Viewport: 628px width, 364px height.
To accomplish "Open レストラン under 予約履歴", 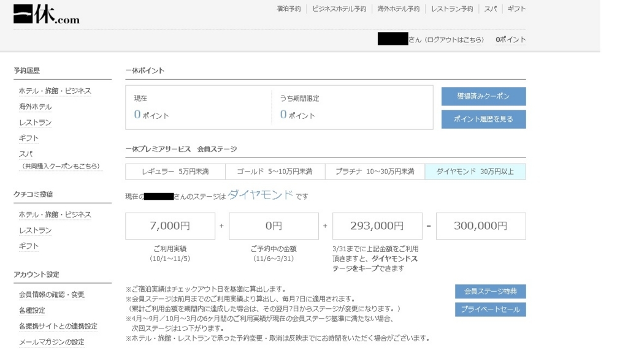I will click(35, 123).
